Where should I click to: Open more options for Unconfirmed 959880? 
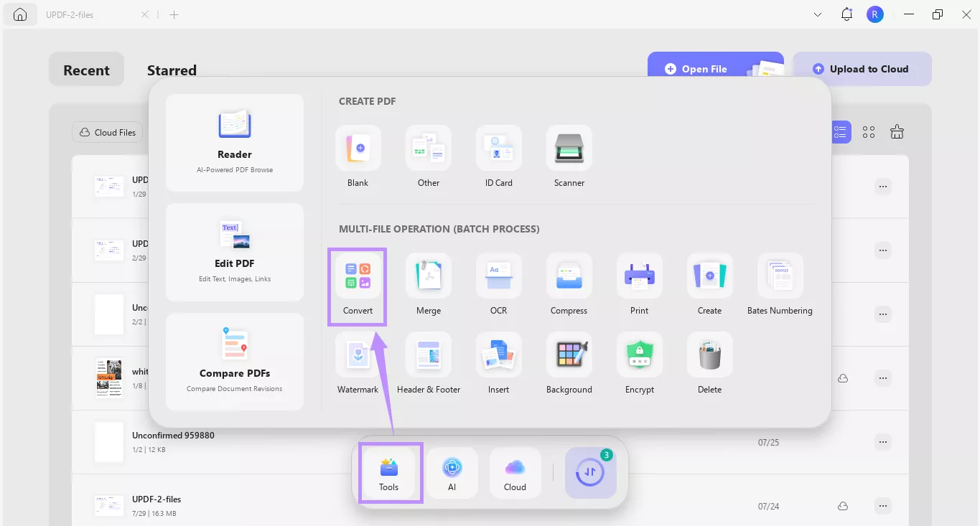click(883, 443)
